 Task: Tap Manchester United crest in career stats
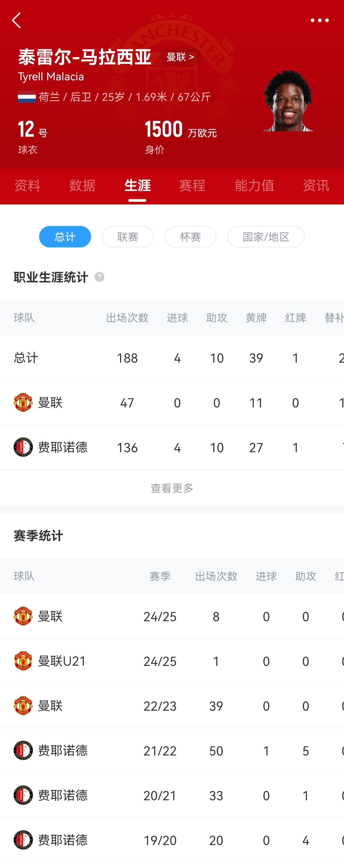click(x=23, y=402)
